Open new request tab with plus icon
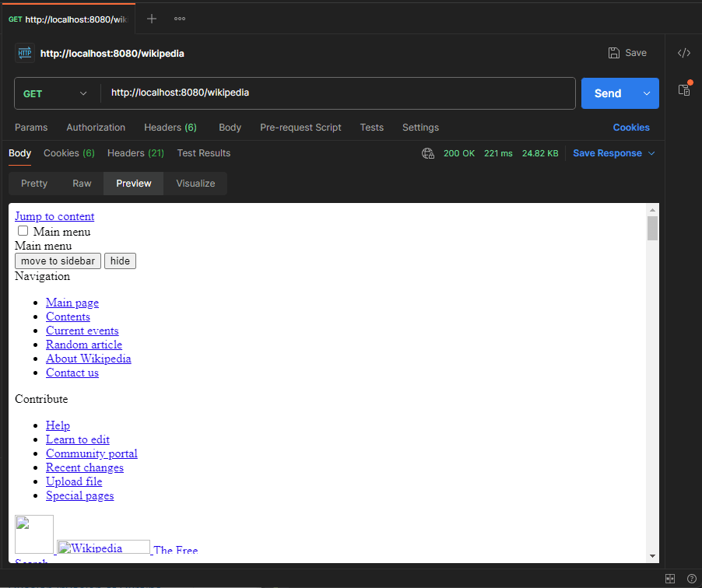Viewport: 702px width, 588px height. pyautogui.click(x=152, y=19)
